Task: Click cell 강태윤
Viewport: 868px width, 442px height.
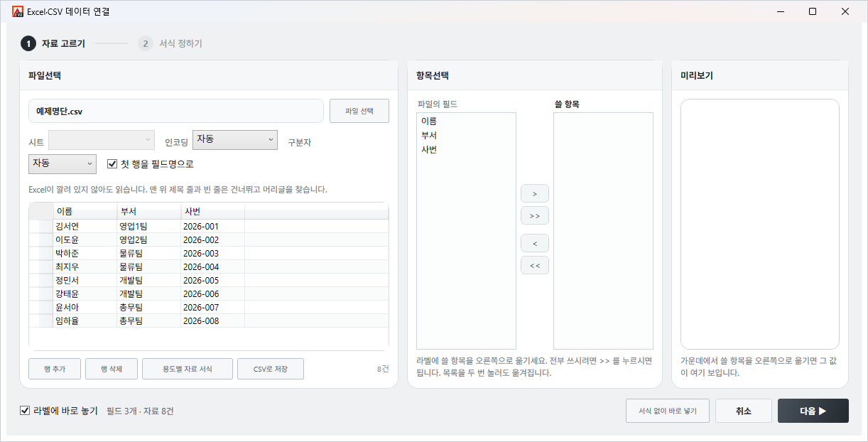Action: [x=85, y=293]
